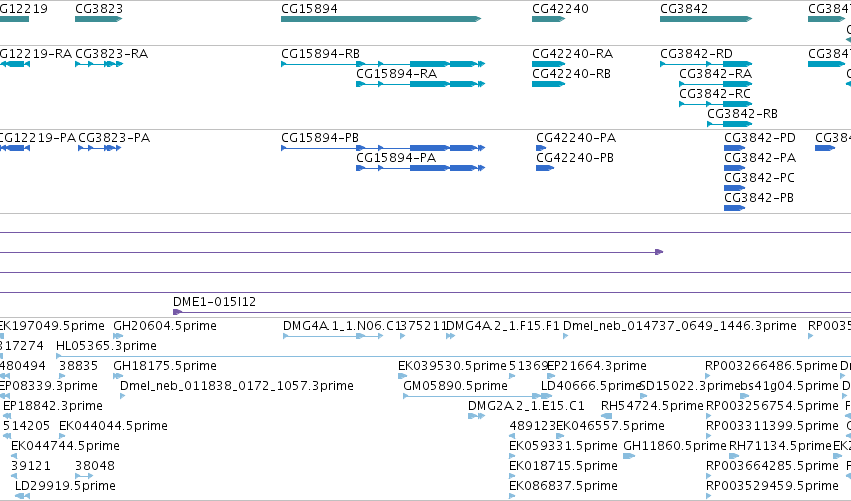Click EST EK018715.5prime

[563, 466]
